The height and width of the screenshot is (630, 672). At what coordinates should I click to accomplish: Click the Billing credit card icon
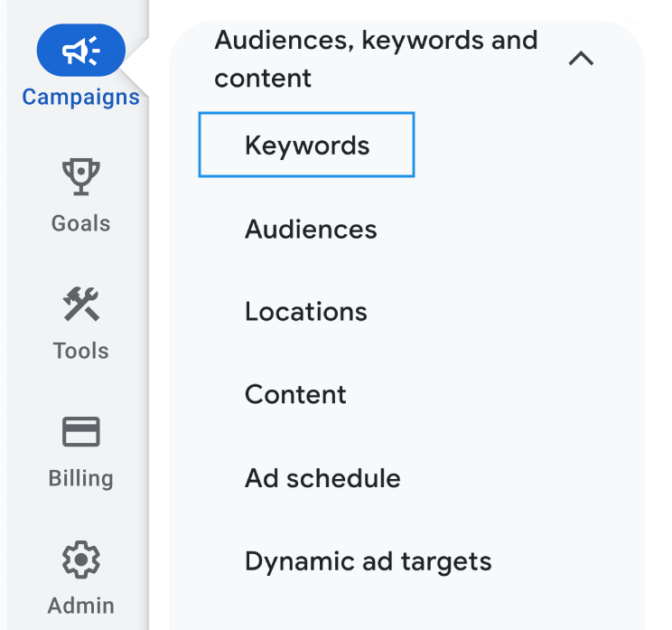tap(80, 432)
